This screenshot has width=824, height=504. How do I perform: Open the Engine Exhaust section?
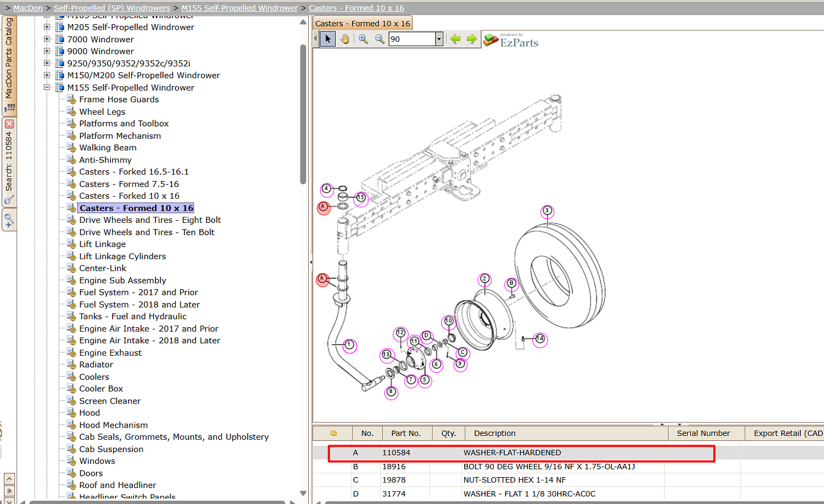point(110,353)
